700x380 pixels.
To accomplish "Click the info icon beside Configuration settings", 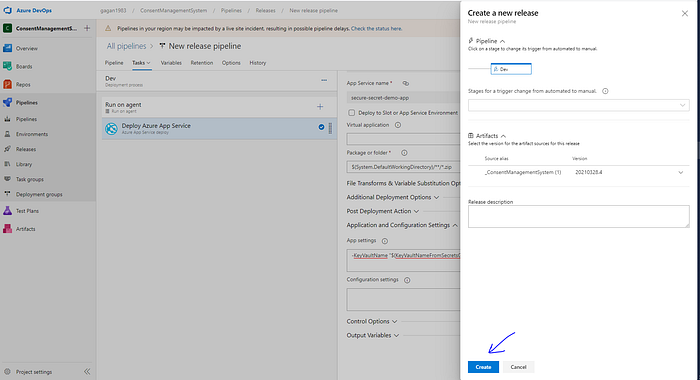I will pos(407,280).
